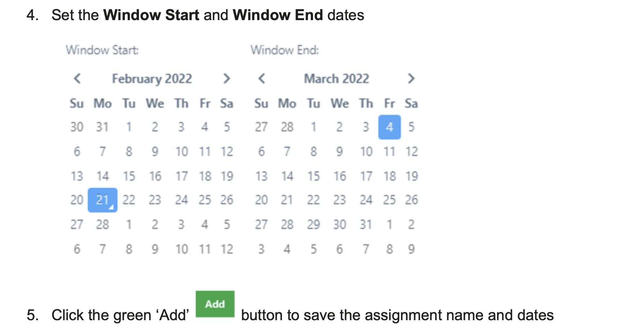644x331 pixels.
Task: Go to next month in Window Start calendar
Action: coord(226,78)
